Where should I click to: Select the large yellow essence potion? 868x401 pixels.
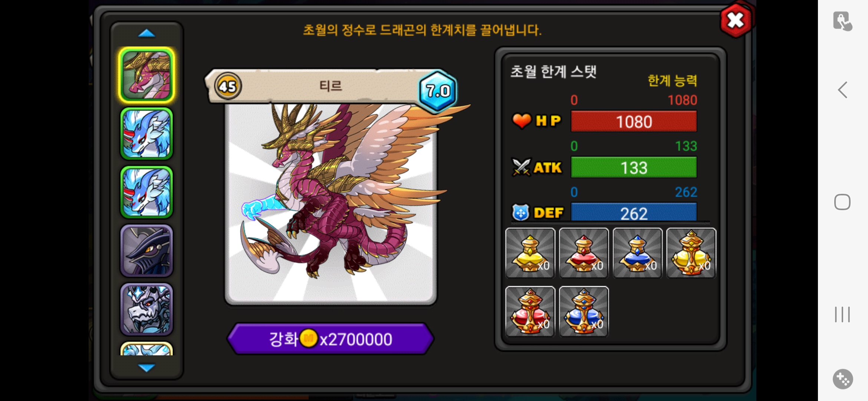[691, 253]
